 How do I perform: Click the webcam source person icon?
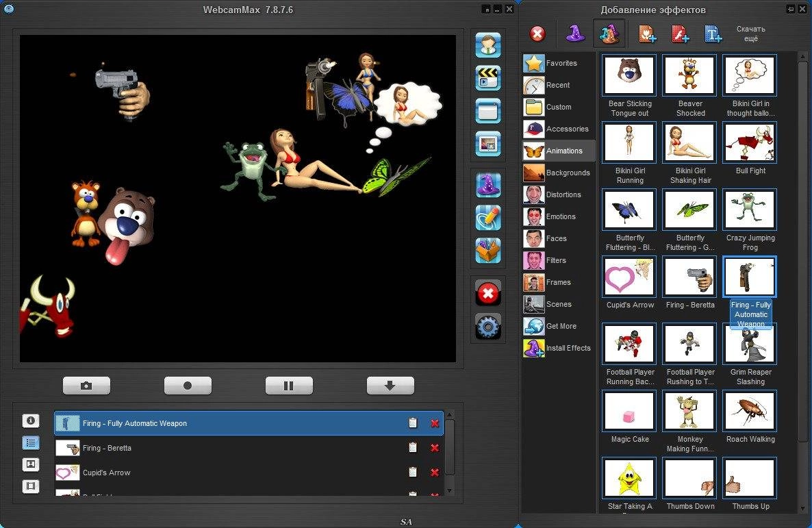488,45
